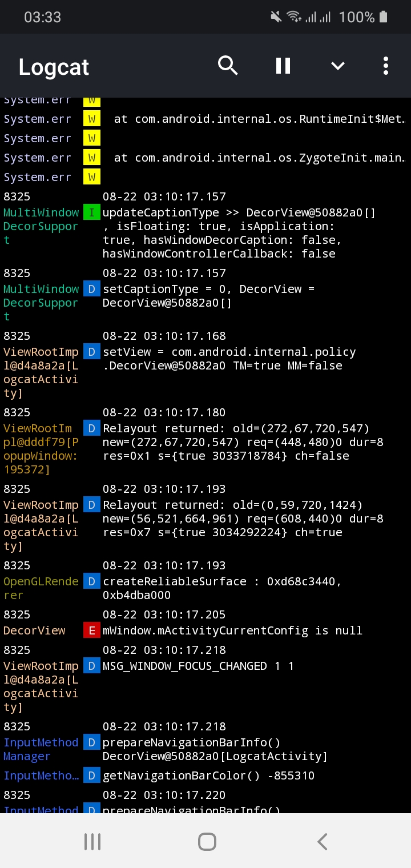411x868 pixels.
Task: Click the D badge on MSG_WINDOW_FOCUS_CHANGED entry
Action: click(x=91, y=665)
